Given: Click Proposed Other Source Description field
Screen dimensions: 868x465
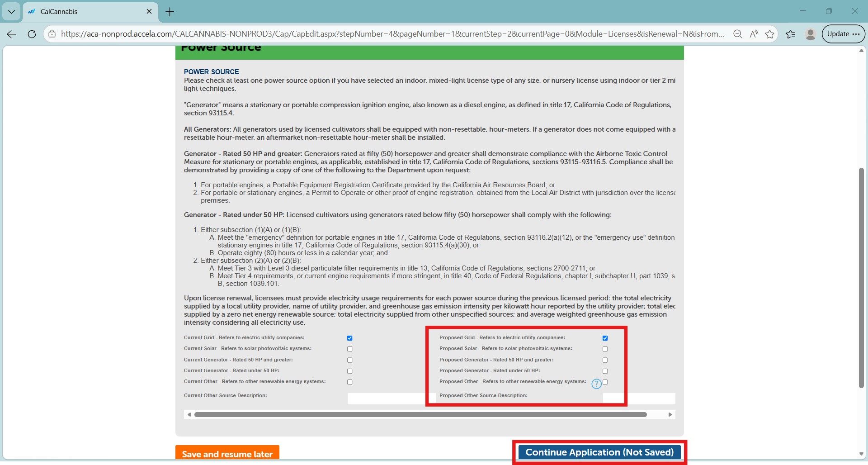Looking at the screenshot, I should (639, 399).
